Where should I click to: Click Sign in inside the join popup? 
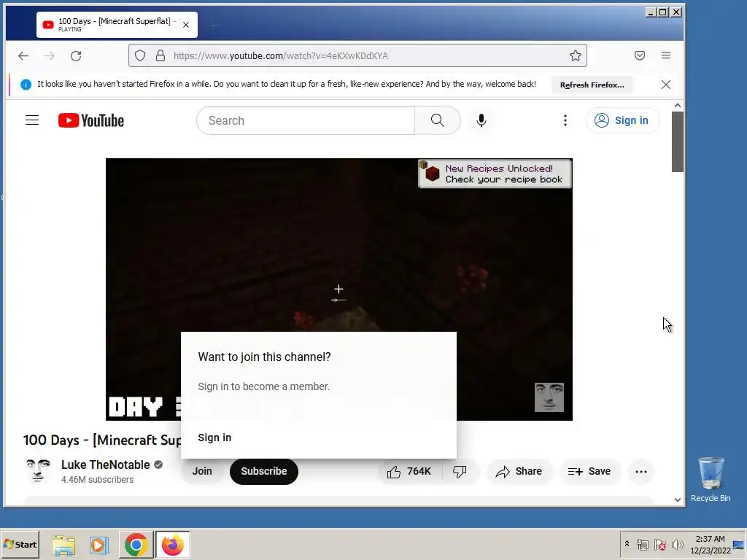[214, 437]
